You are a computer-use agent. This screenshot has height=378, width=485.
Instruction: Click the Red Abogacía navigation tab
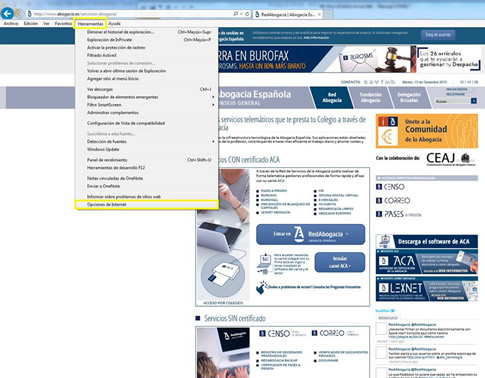click(x=332, y=97)
